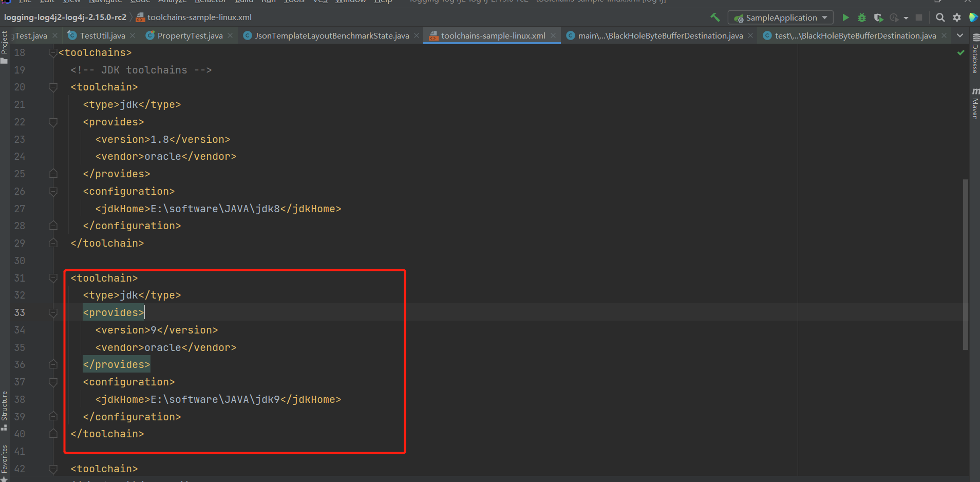Click project breadcrumb logging-log4j2-log4j-2.15.0-rc2
The height and width of the screenshot is (482, 980).
[65, 17]
